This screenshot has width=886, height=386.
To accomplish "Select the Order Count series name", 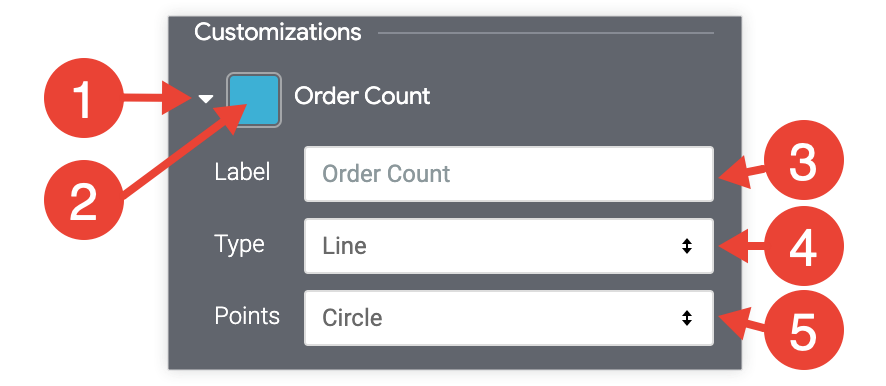I will pyautogui.click(x=362, y=97).
